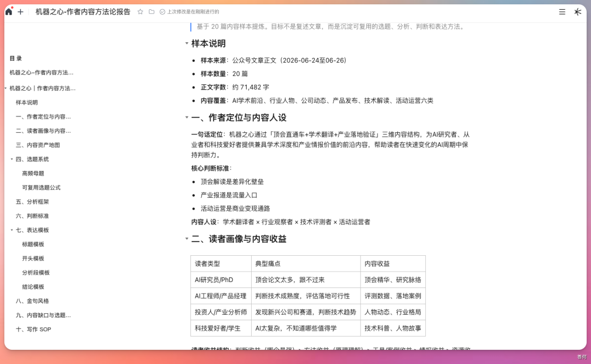Viewport: 591px width, 364px height.
Task: Go to 八、金句风格 section
Action: click(x=32, y=301)
